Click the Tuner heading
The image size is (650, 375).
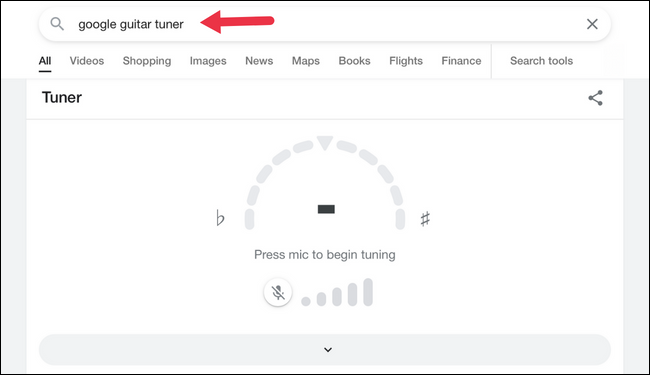click(62, 97)
